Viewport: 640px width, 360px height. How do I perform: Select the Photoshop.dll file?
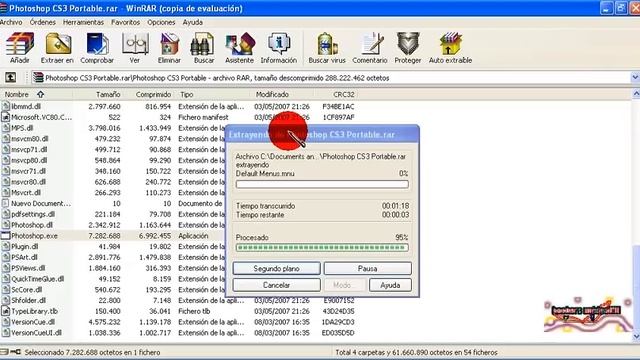click(x=32, y=225)
